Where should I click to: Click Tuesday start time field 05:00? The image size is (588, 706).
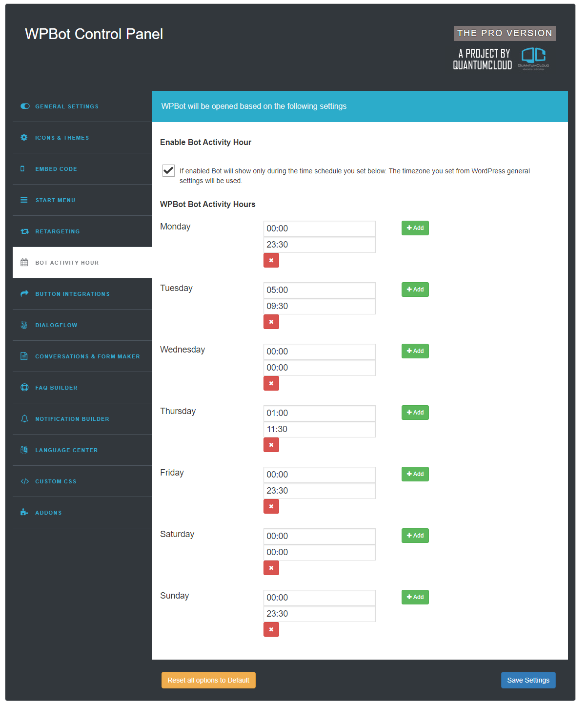pos(320,290)
